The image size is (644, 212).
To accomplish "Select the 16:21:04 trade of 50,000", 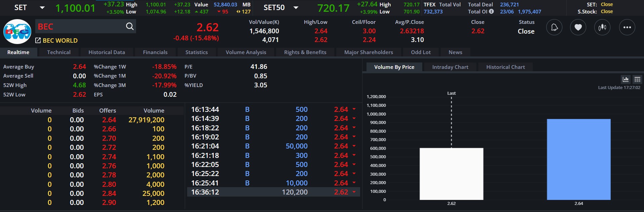I will (x=273, y=146).
